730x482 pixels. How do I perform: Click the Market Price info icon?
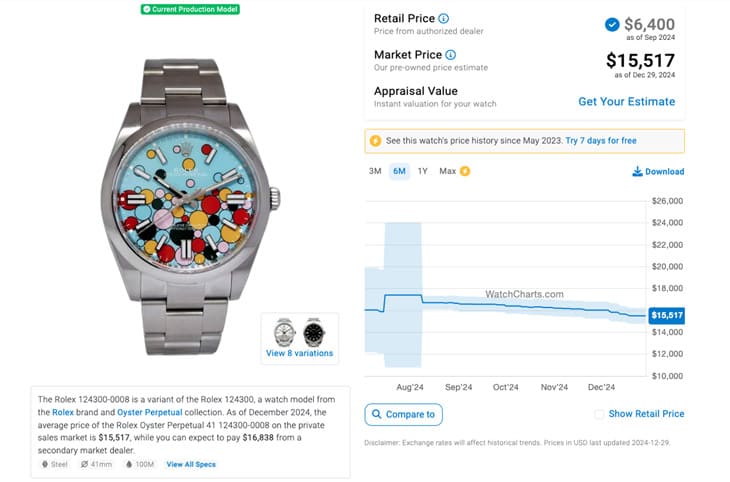point(450,54)
